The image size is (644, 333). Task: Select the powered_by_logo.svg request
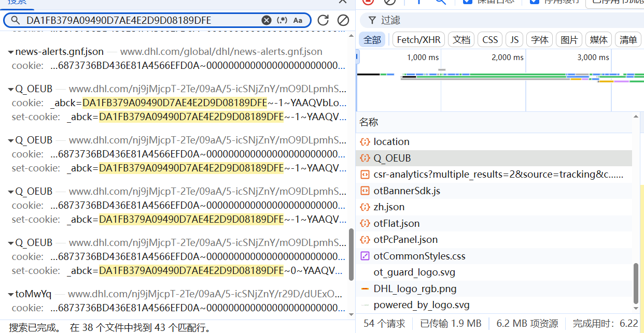coord(494,305)
